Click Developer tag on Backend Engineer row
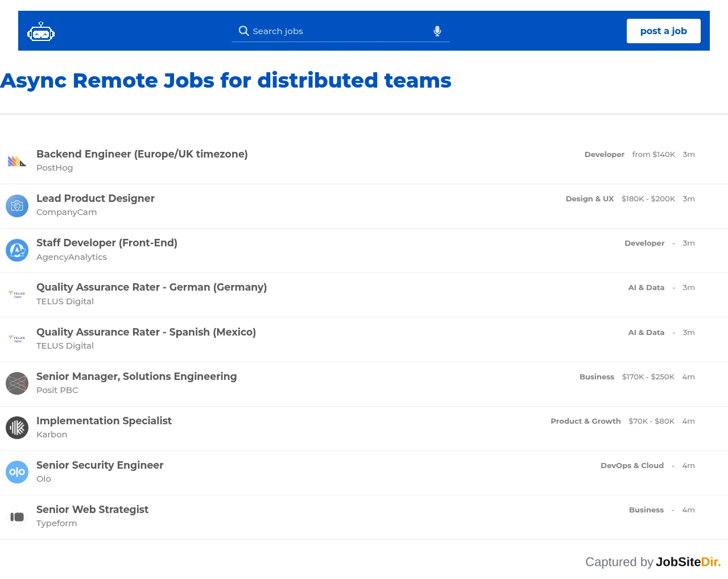 (605, 154)
